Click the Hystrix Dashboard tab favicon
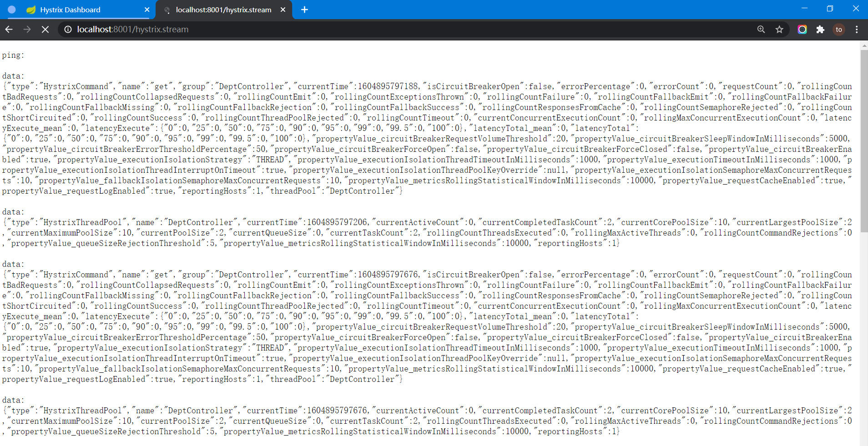868x446 pixels. coord(31,10)
